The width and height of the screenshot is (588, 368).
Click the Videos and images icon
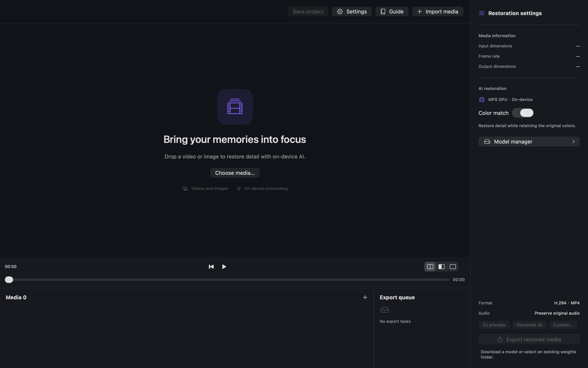click(185, 189)
